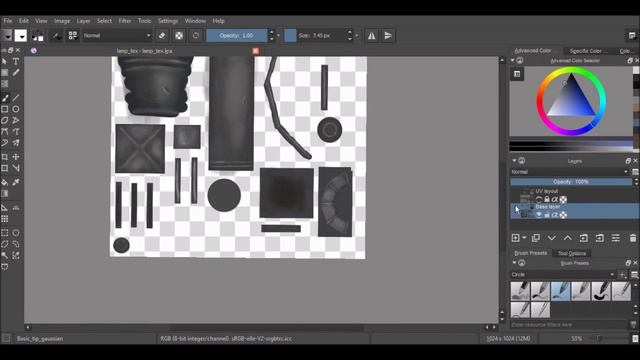The width and height of the screenshot is (640, 360).
Task: Move the layer up
Action: [x=568, y=238]
